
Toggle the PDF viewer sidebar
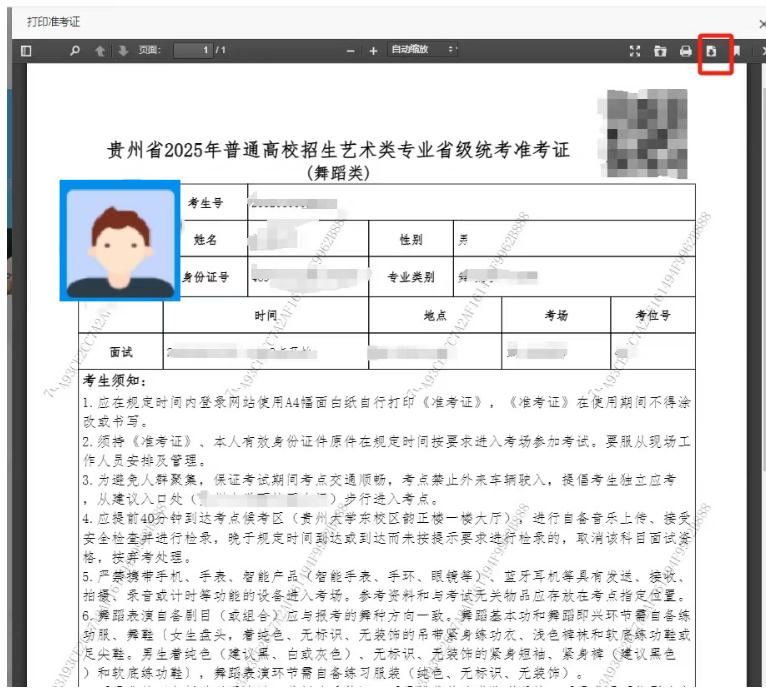27,51
